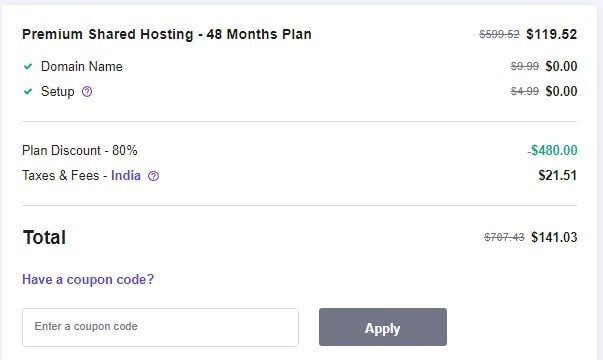Click the green checkmark beside Setup

coord(28,92)
